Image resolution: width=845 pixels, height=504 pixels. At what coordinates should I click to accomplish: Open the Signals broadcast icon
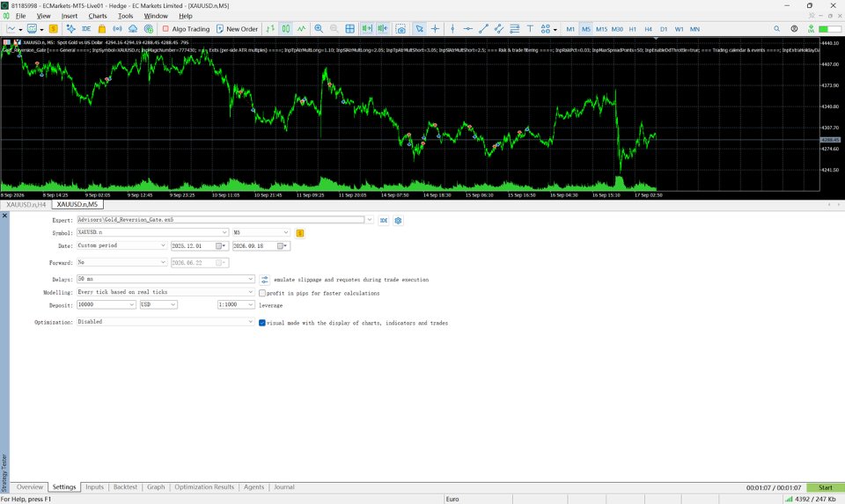coord(117,29)
